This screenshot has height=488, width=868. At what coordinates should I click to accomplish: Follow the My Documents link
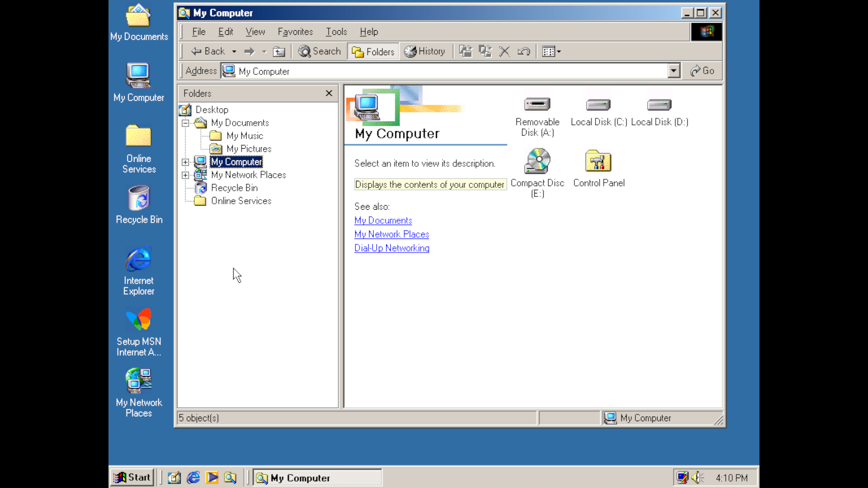point(383,221)
